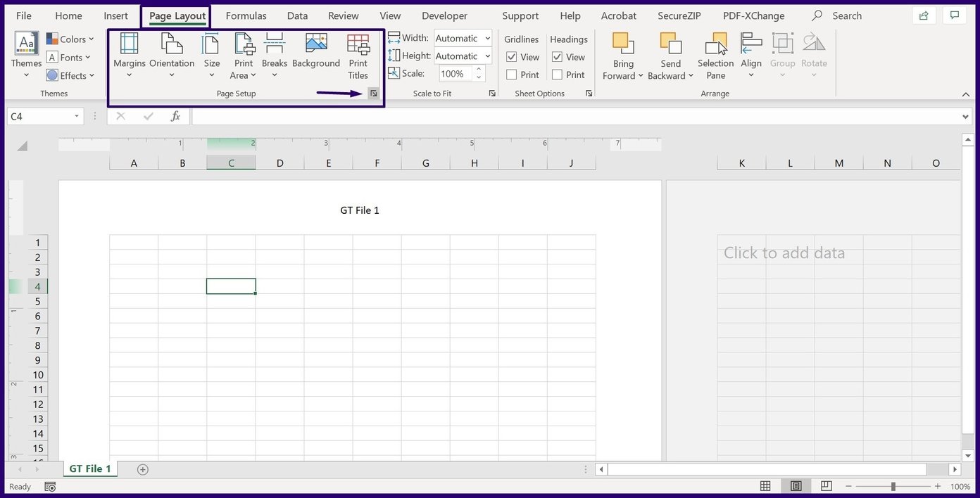
Task: Click inside the Name Box showing C4
Action: (40, 116)
